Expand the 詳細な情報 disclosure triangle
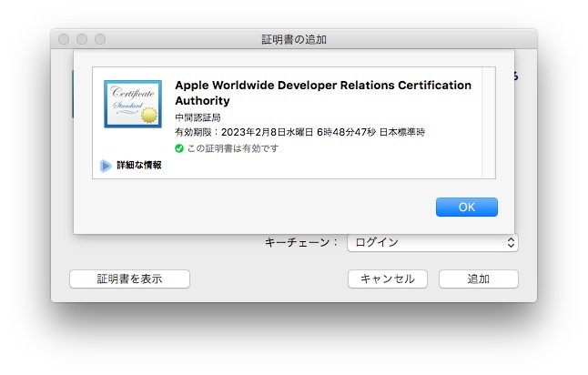This screenshot has width=588, height=375. pos(106,166)
